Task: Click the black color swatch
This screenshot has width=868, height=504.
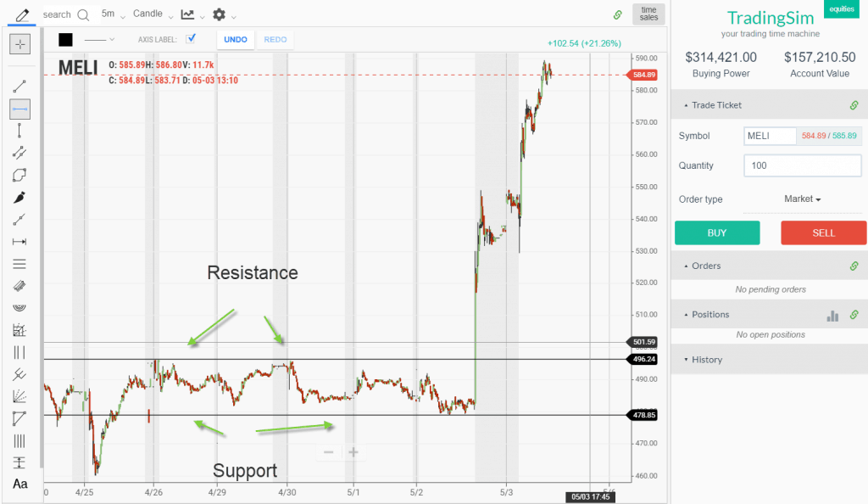Action: (64, 39)
